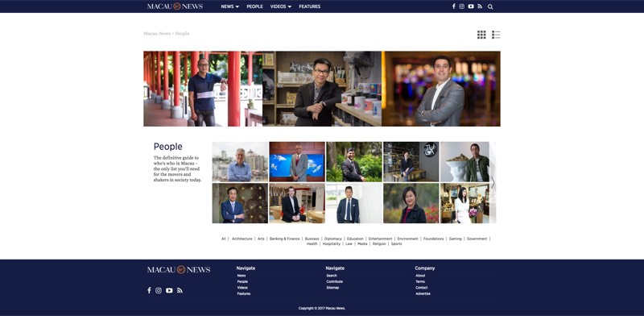This screenshot has height=316, width=644.
Task: Click the Macau News logo in the header
Action: [175, 6]
